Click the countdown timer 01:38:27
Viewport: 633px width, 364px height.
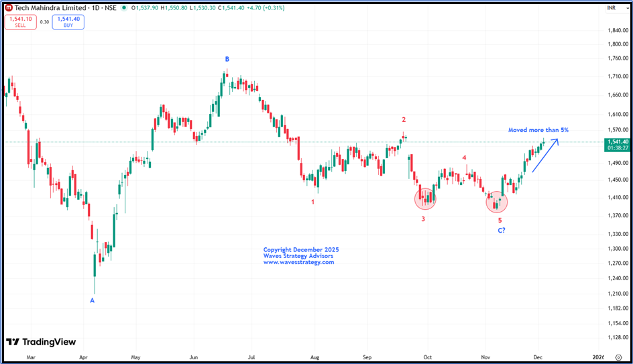(x=618, y=148)
